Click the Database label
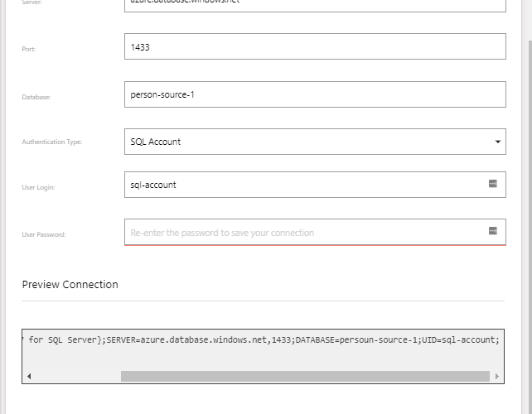The height and width of the screenshot is (414, 532). pyautogui.click(x=36, y=98)
